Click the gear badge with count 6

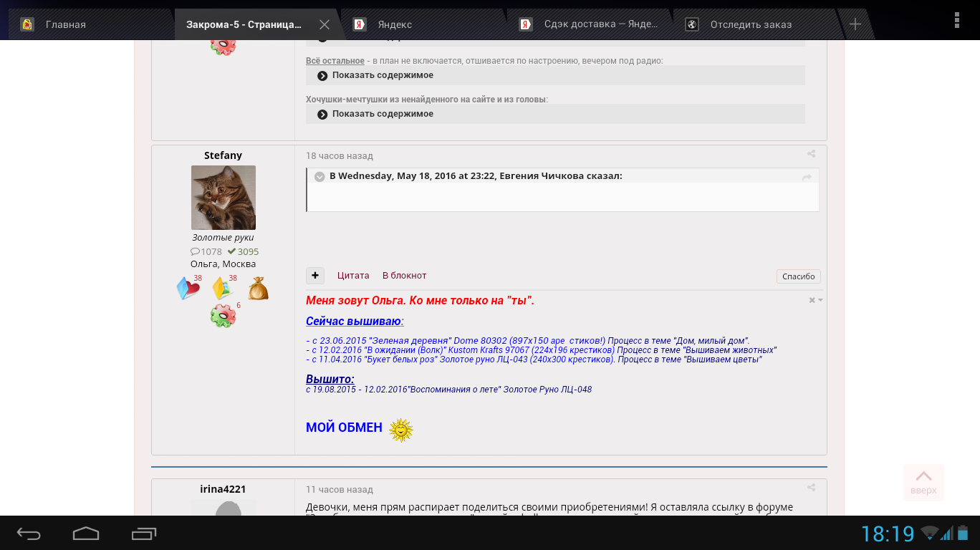coord(224,315)
